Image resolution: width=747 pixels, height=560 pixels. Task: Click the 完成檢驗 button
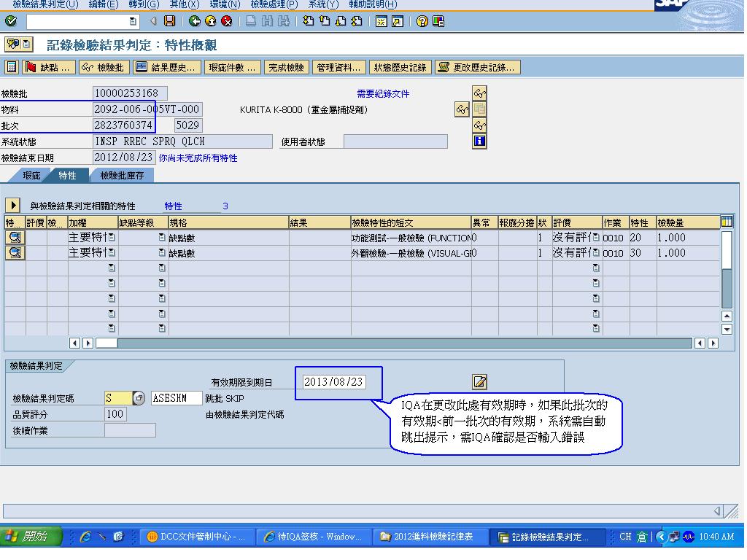[x=286, y=67]
